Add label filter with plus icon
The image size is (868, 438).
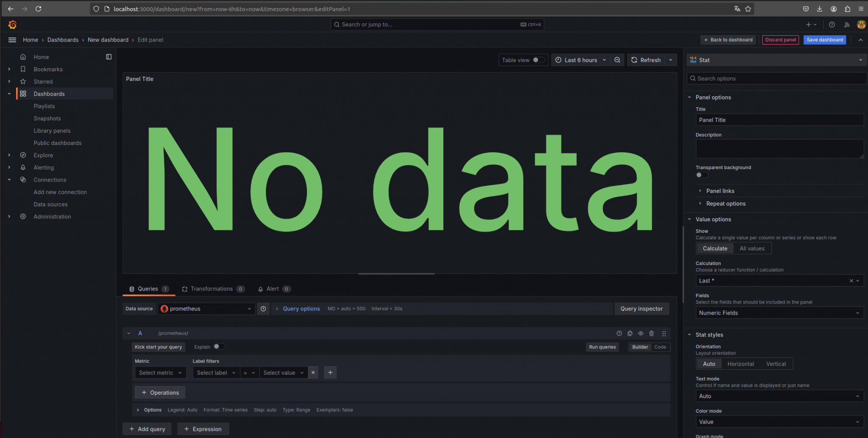coord(330,373)
